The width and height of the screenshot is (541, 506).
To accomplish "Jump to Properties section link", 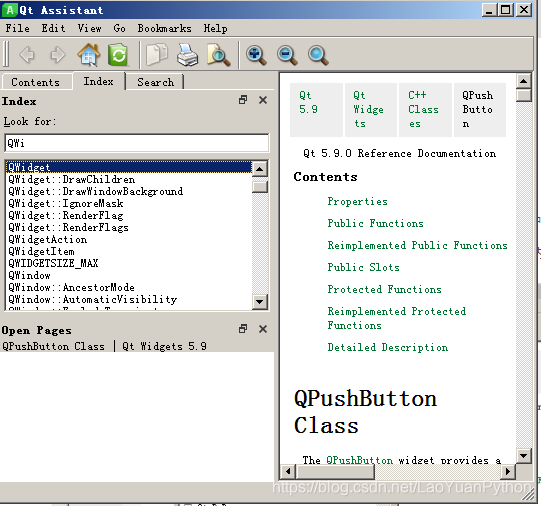I will [357, 201].
